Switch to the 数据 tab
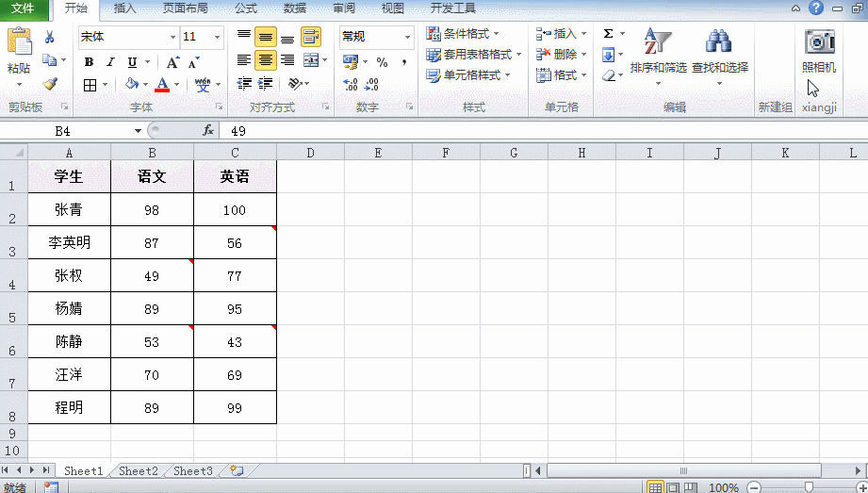Screen dimensions: 868x493 pos(295,8)
